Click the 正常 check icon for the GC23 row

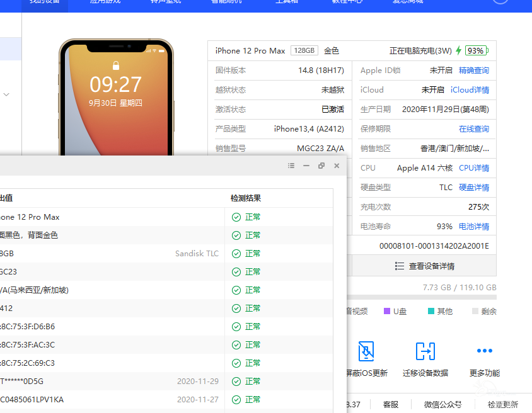tap(236, 272)
